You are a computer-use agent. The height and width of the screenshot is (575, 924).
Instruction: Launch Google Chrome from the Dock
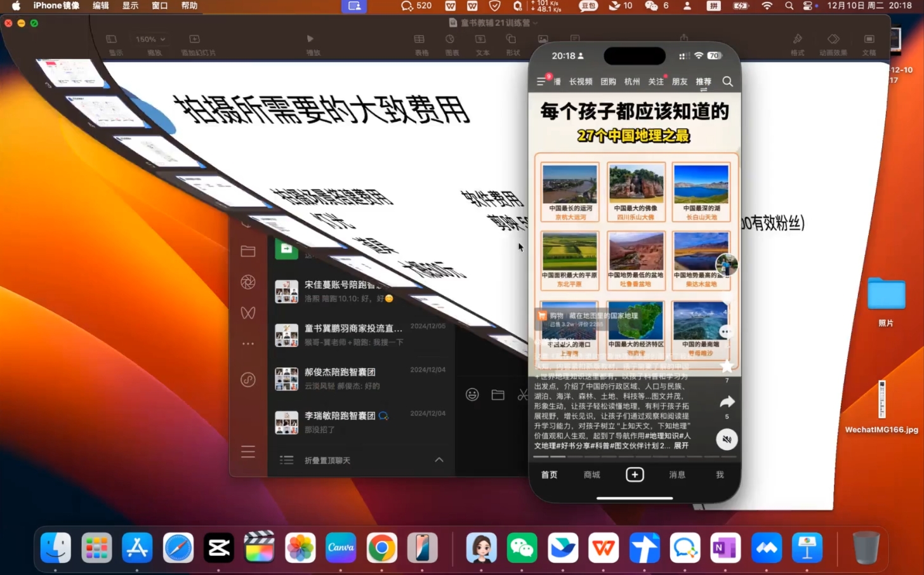coord(381,548)
